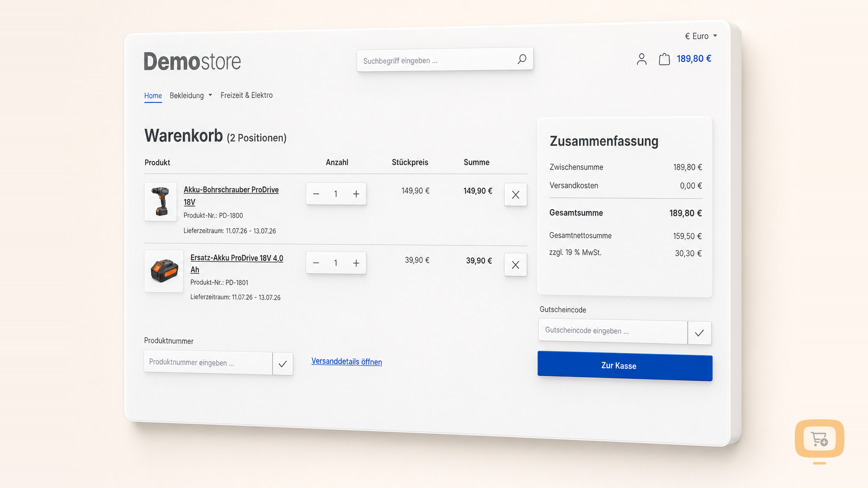Click the Gesamtsumme label

[576, 213]
